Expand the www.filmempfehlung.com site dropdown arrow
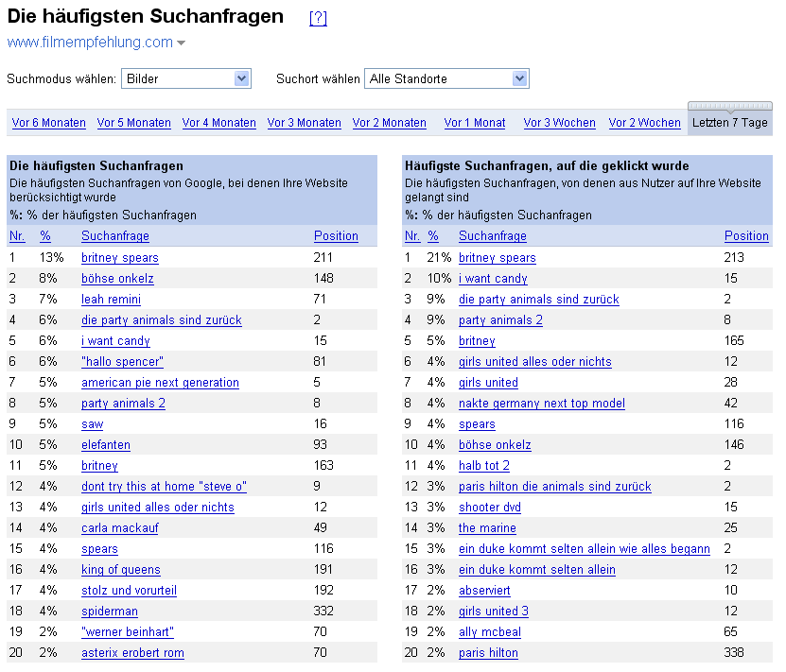786x672 pixels. [181, 43]
